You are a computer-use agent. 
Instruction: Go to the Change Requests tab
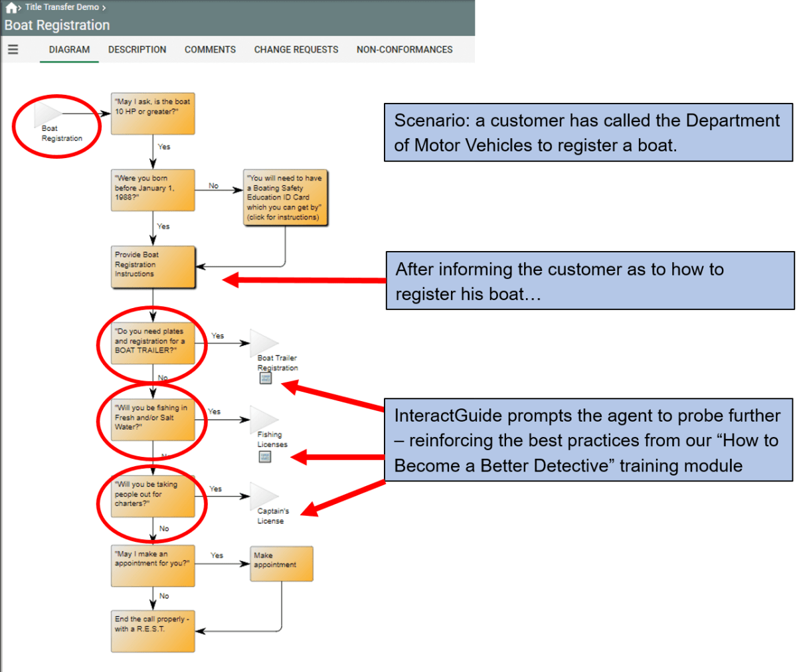point(296,50)
